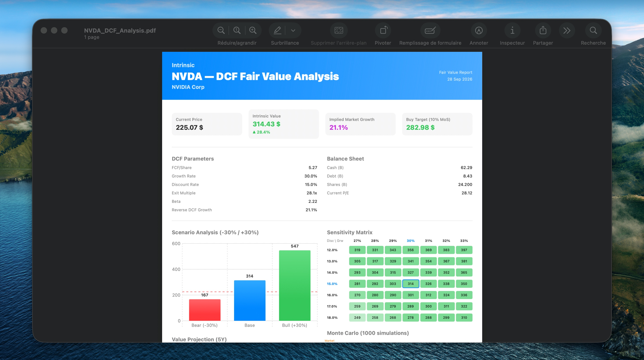Click sensitivity cell 397 in 12.0% row
This screenshot has height=360, width=644.
464,250
